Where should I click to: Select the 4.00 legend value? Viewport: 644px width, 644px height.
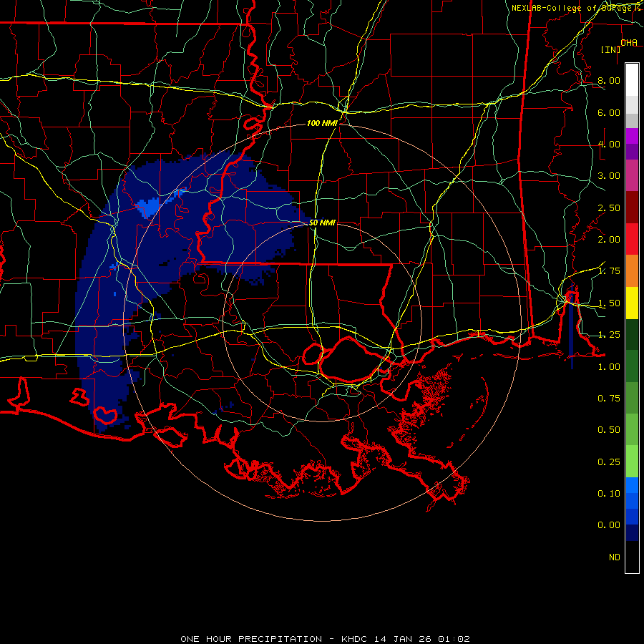click(609, 144)
